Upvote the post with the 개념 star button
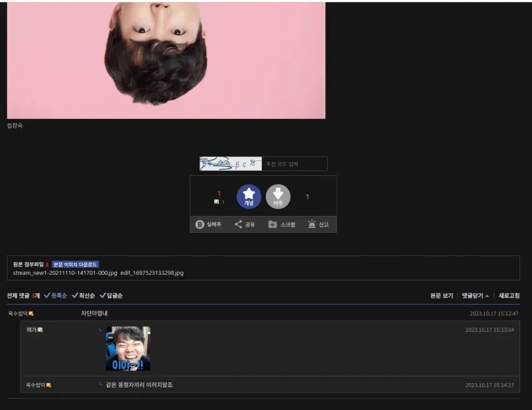The width and height of the screenshot is (532, 410). click(x=248, y=197)
